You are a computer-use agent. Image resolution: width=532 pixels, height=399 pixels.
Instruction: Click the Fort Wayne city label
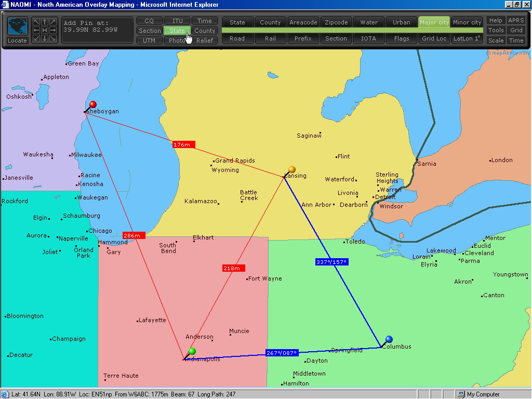click(265, 278)
